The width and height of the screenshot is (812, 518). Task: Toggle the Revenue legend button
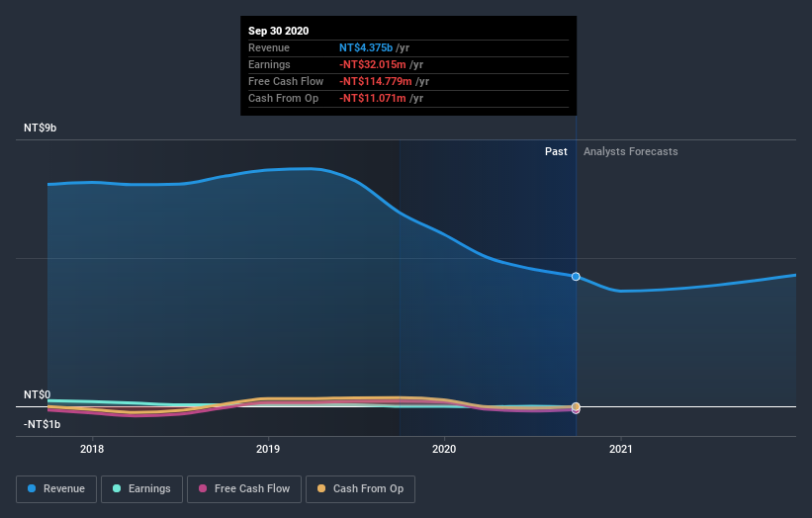[x=56, y=489]
